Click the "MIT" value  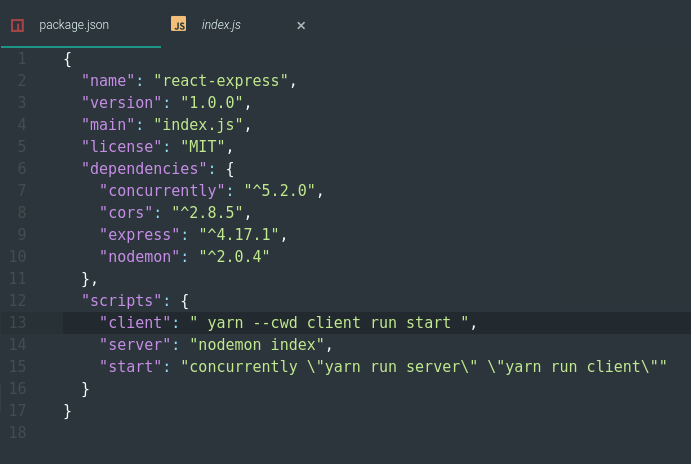click(203, 147)
